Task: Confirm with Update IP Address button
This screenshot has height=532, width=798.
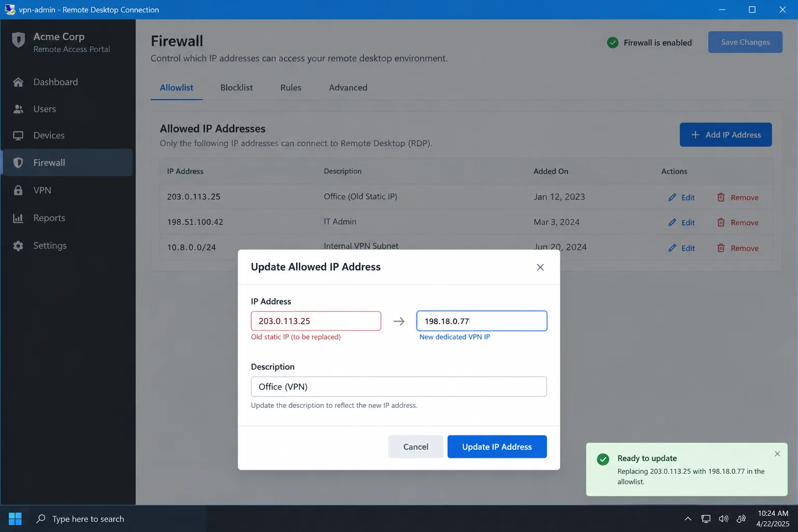Action: click(497, 447)
